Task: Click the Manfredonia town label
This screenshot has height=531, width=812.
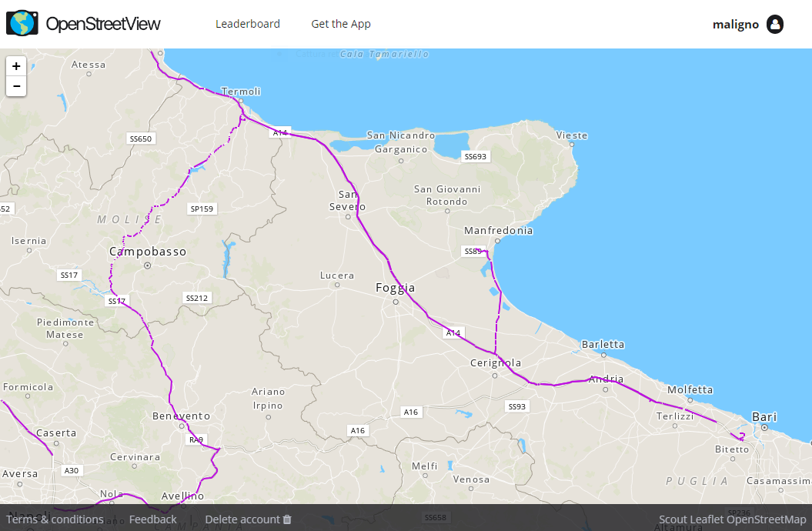Action: (x=498, y=230)
